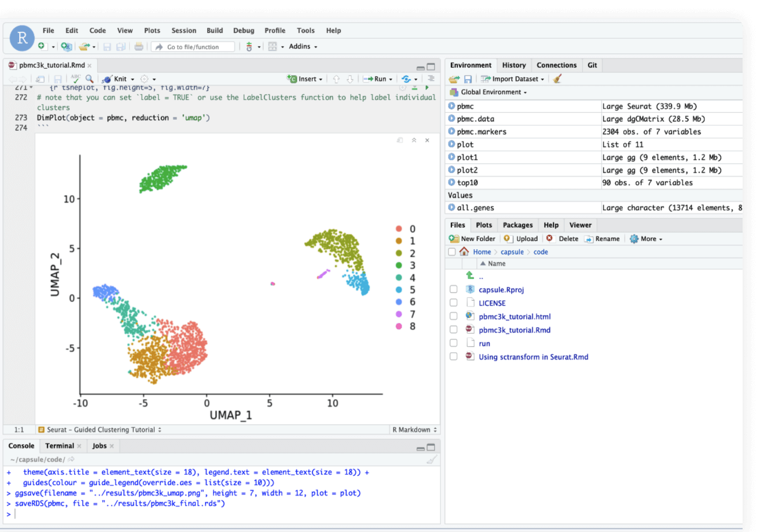Open the Build menu

click(x=214, y=31)
